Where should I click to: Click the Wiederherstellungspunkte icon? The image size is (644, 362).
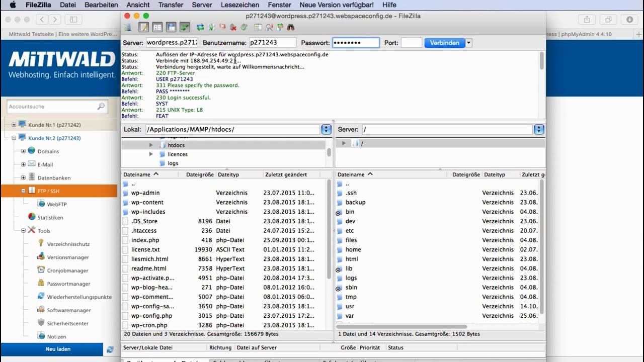click(x=41, y=296)
